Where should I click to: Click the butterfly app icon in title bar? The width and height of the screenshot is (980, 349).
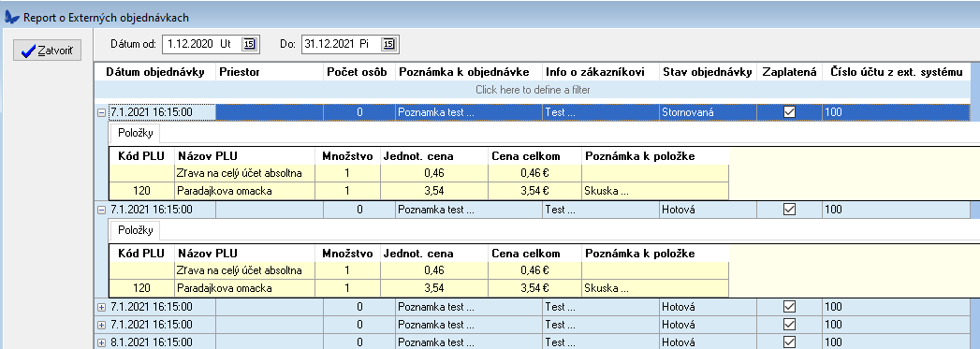[x=11, y=18]
